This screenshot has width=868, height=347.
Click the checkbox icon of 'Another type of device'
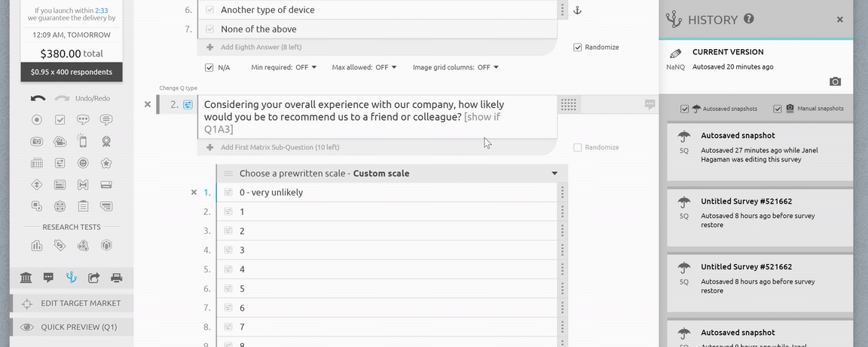point(209,10)
